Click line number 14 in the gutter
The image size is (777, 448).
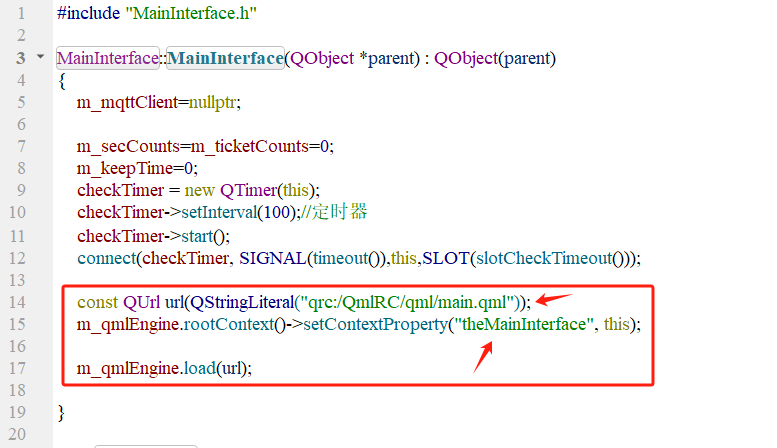pos(17,302)
